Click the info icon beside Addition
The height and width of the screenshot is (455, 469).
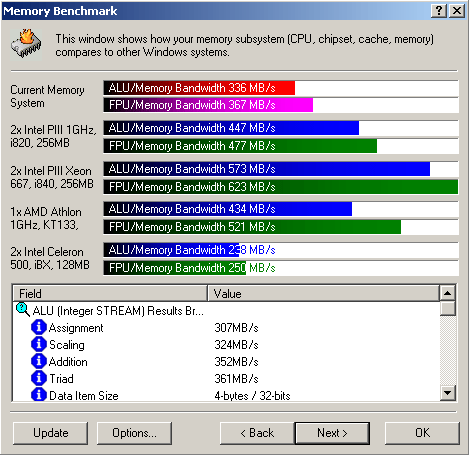click(x=38, y=361)
